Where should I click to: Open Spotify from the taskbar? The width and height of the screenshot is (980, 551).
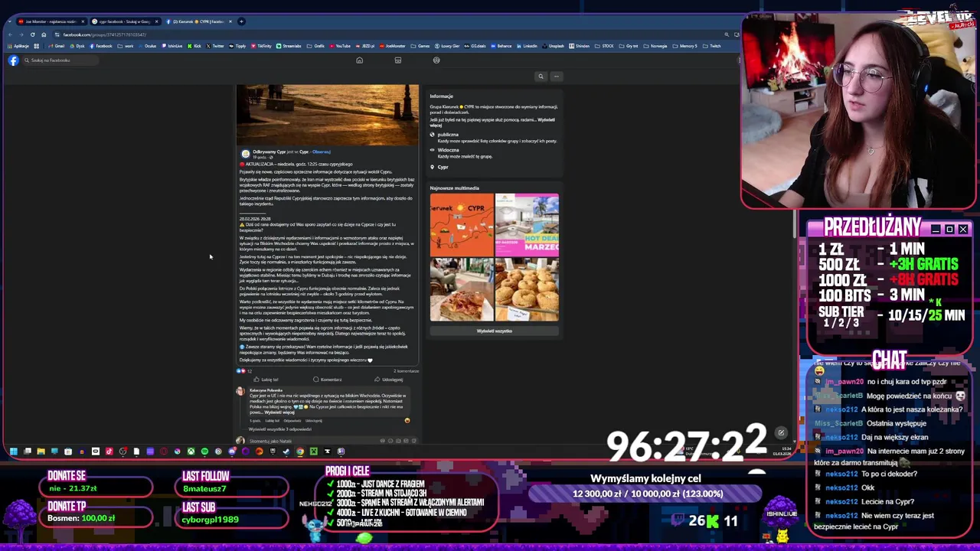click(204, 452)
